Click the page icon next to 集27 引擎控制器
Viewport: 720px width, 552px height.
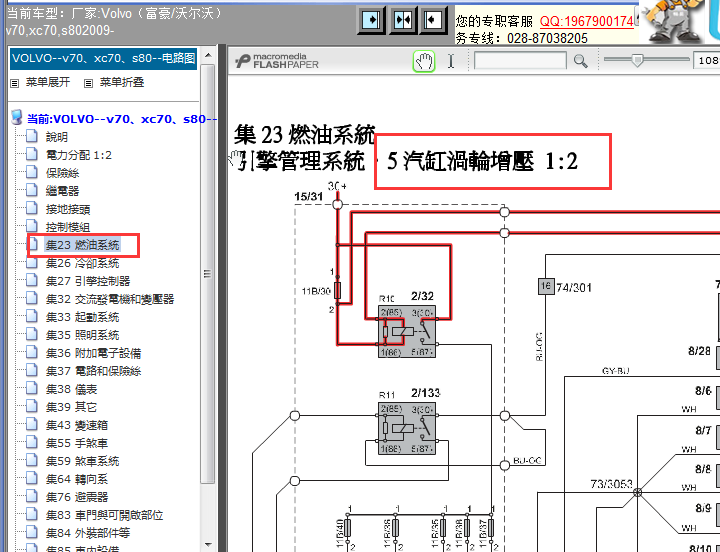tap(32, 280)
